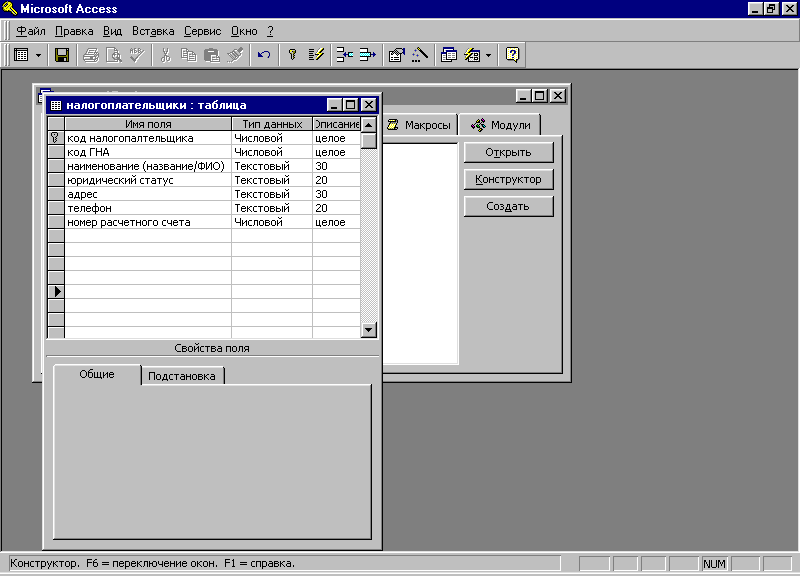Open the view mode dropdown arrow

tap(38, 55)
